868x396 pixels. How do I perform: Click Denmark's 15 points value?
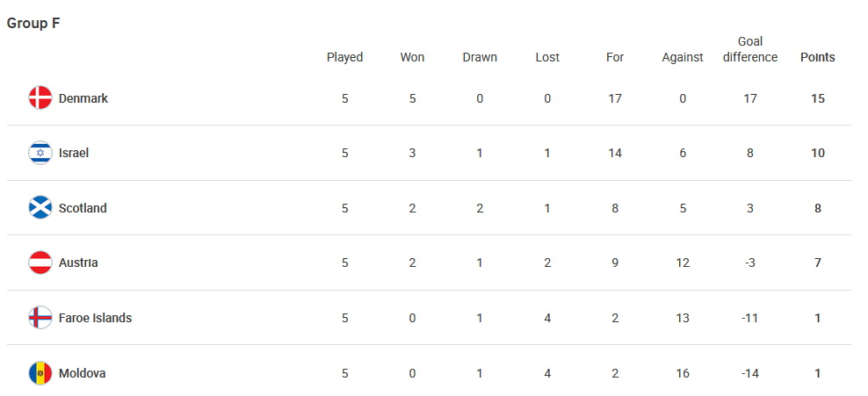coord(818,98)
